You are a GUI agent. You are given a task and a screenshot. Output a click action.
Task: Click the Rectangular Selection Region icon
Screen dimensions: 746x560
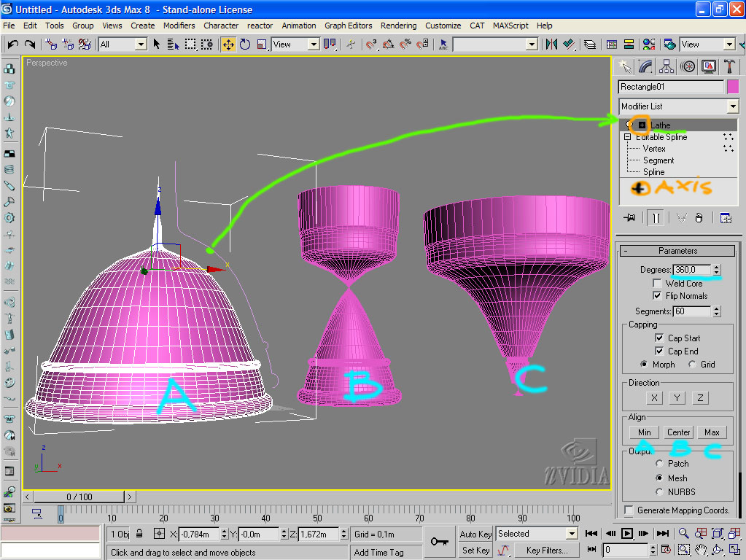coord(190,44)
